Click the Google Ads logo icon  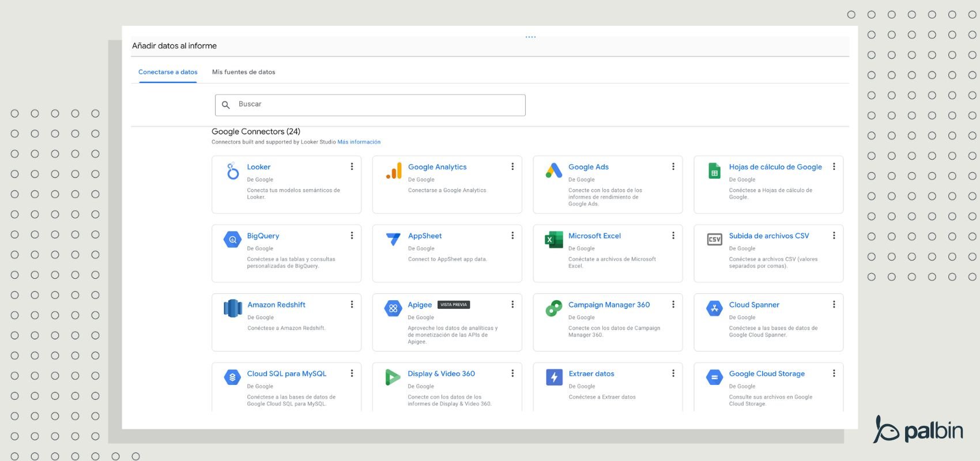[554, 171]
